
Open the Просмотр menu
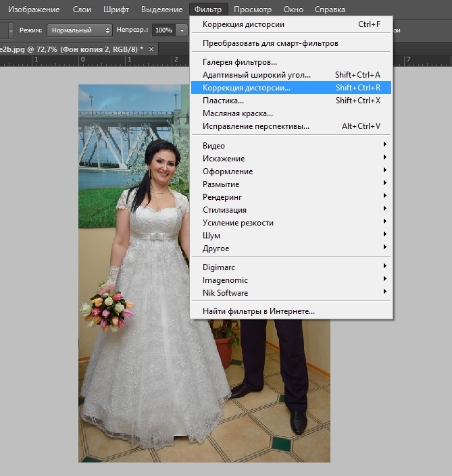coord(253,9)
